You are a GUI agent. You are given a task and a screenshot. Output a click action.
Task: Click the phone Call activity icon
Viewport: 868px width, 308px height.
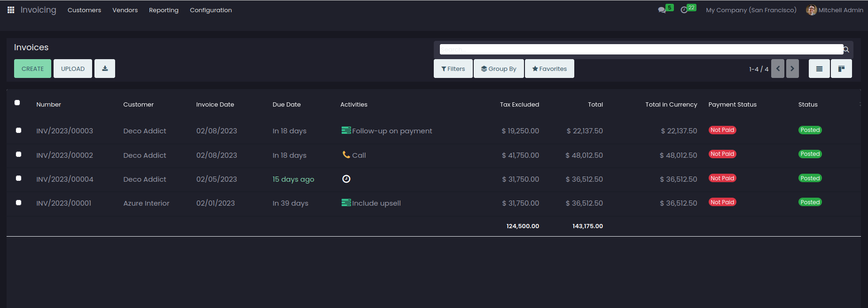click(x=346, y=155)
